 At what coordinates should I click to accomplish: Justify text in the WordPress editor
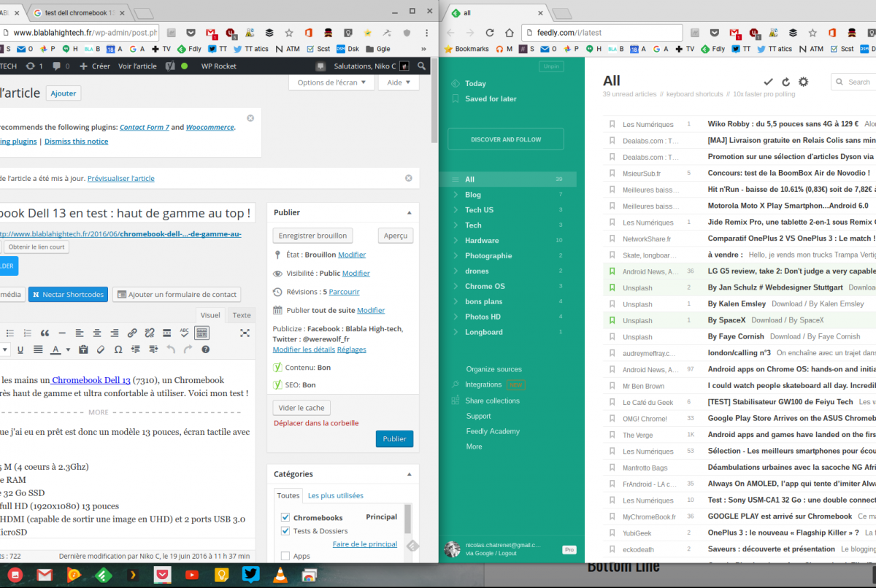click(38, 349)
